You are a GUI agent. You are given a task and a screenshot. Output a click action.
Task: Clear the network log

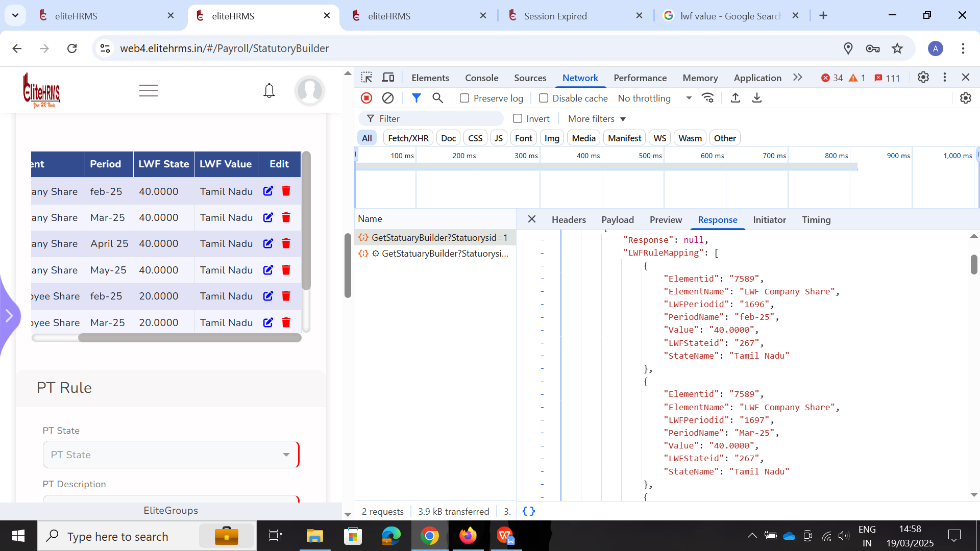pos(388,98)
